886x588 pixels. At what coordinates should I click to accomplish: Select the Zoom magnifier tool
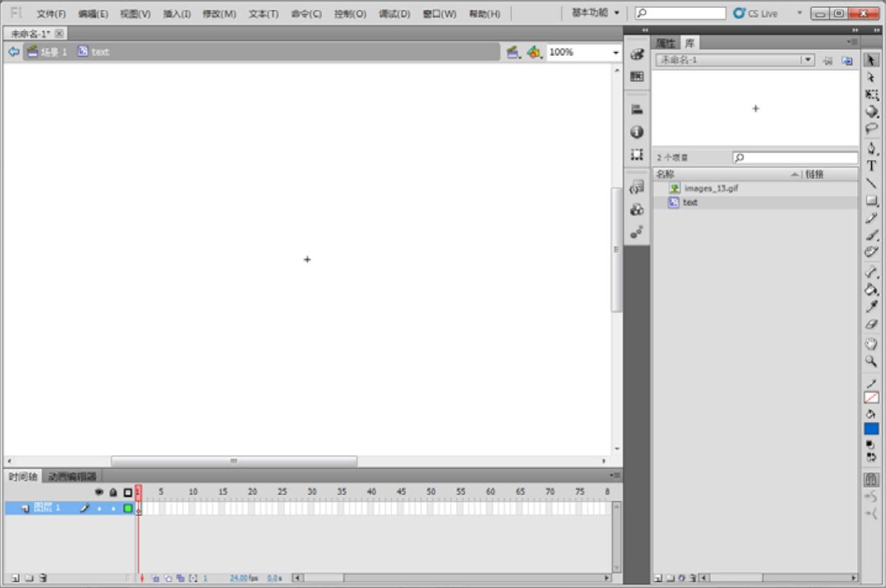(x=871, y=361)
